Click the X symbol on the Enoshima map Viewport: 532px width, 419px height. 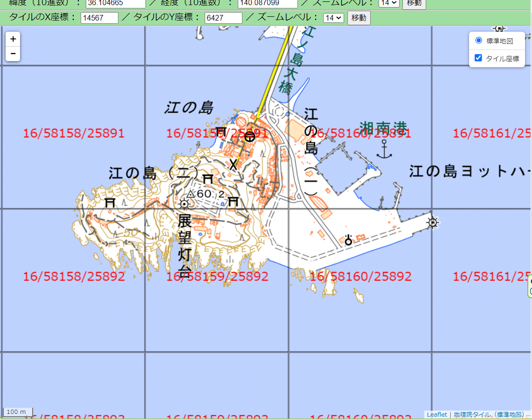[x=233, y=164]
